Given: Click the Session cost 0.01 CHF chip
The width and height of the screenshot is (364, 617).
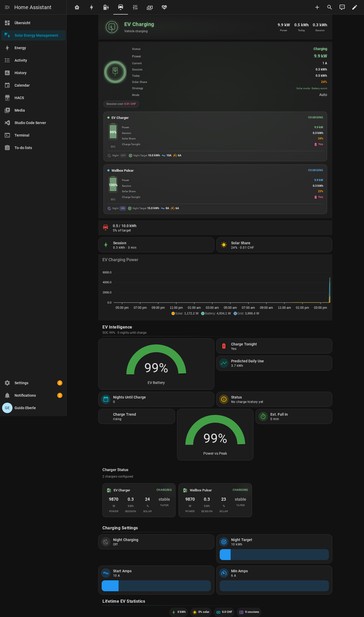Looking at the screenshot, I should tap(121, 104).
